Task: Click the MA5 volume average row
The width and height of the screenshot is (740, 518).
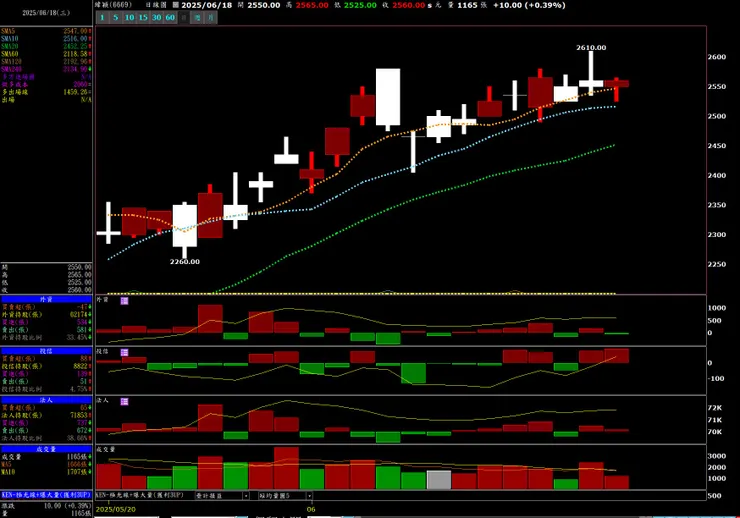Action: pos(46,464)
